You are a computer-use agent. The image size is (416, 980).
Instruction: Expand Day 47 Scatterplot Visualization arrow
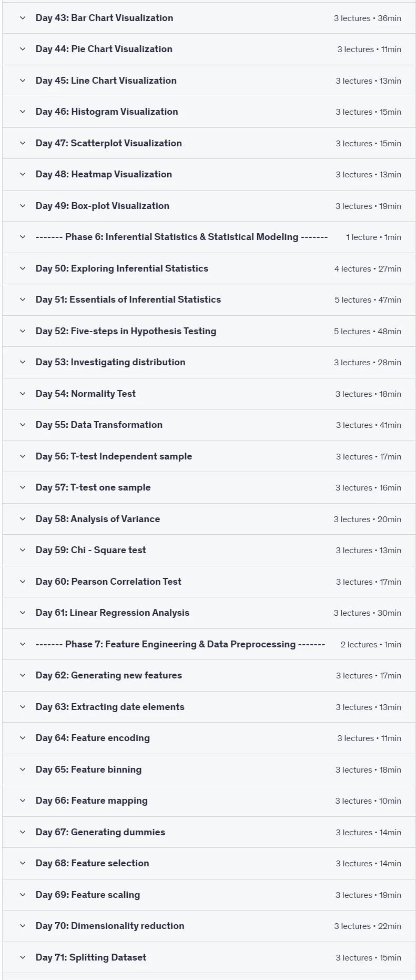23,143
